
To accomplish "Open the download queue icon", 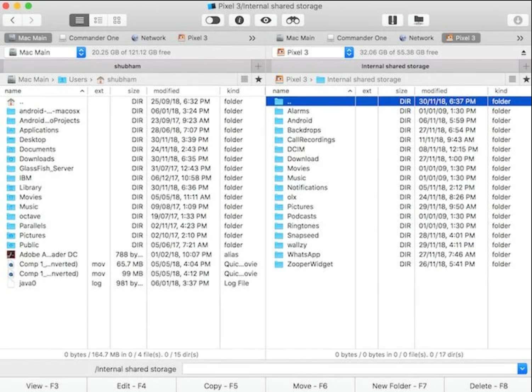I will pos(518,20).
